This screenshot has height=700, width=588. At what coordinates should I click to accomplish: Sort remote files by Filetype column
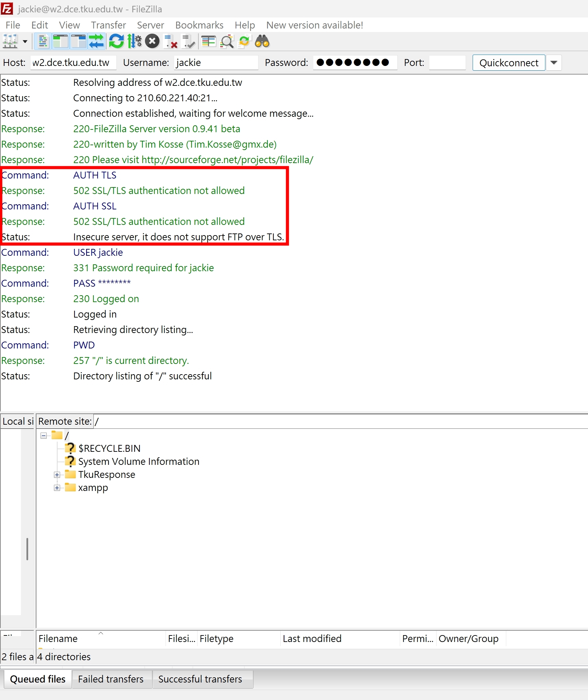point(239,639)
